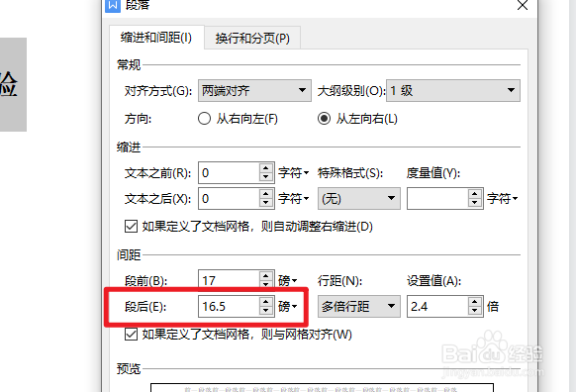Increase 段后 spacing with up arrow
Viewport: 576px width, 392px height.
(x=265, y=302)
